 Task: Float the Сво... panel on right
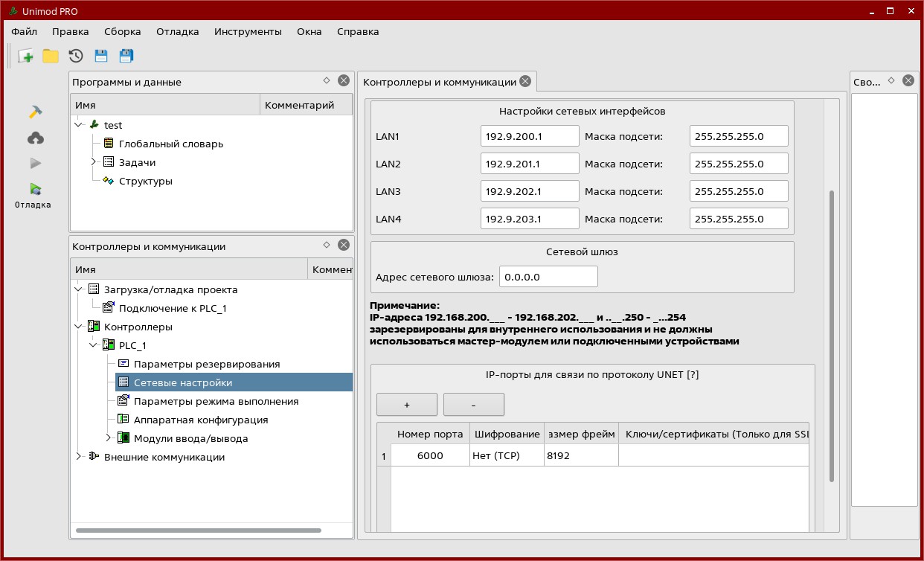[891, 80]
